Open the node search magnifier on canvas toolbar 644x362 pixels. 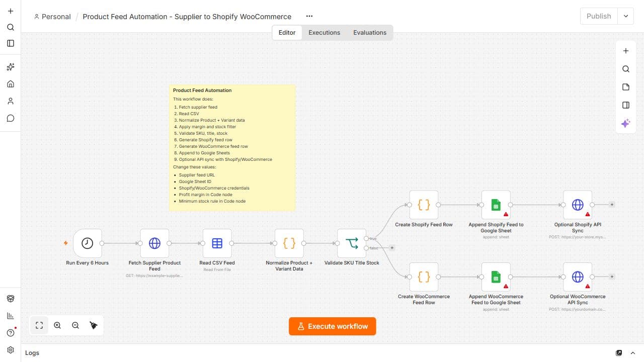626,69
